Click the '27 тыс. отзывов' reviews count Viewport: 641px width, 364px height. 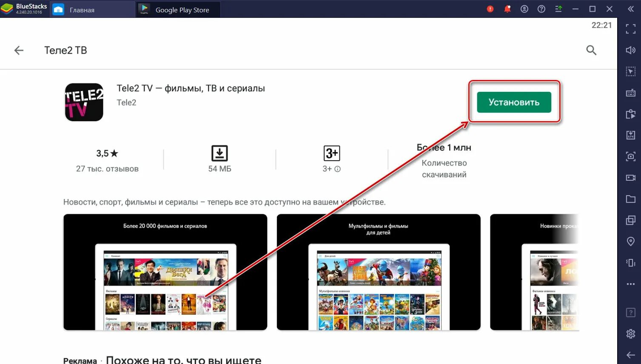click(107, 169)
